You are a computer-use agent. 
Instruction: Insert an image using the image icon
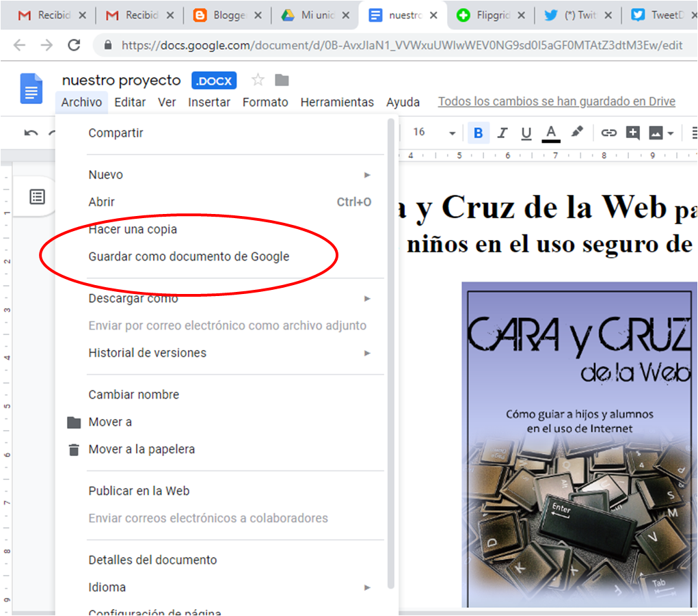655,133
